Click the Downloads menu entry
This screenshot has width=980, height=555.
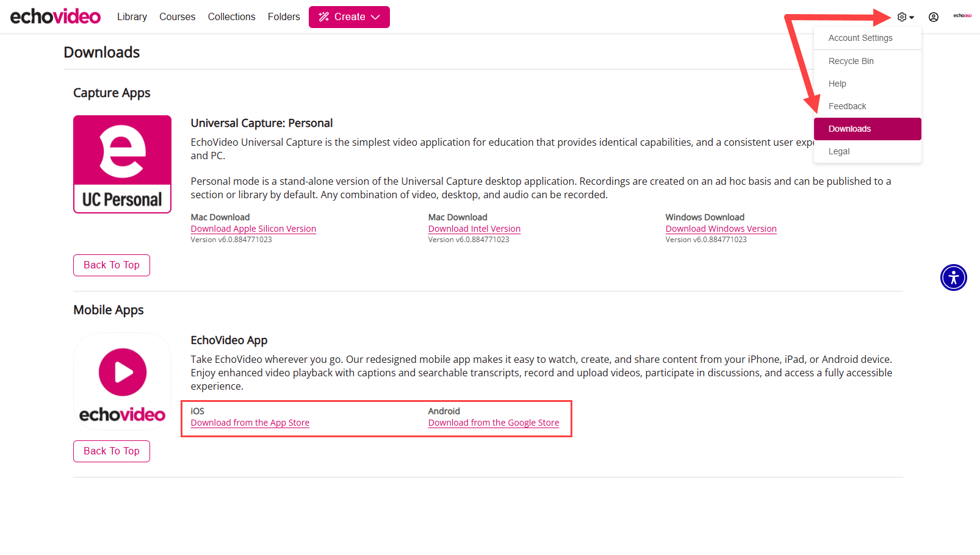[868, 129]
